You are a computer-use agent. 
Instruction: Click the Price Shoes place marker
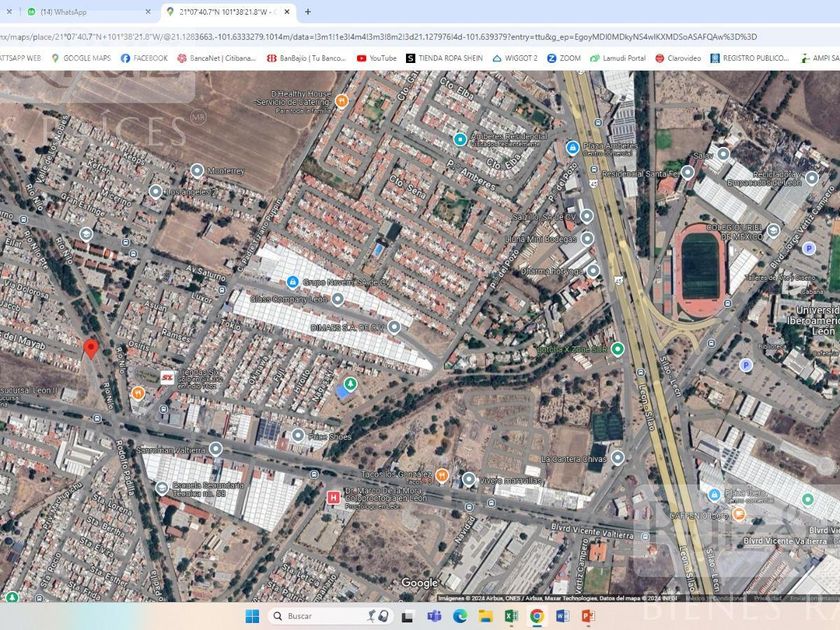298,436
